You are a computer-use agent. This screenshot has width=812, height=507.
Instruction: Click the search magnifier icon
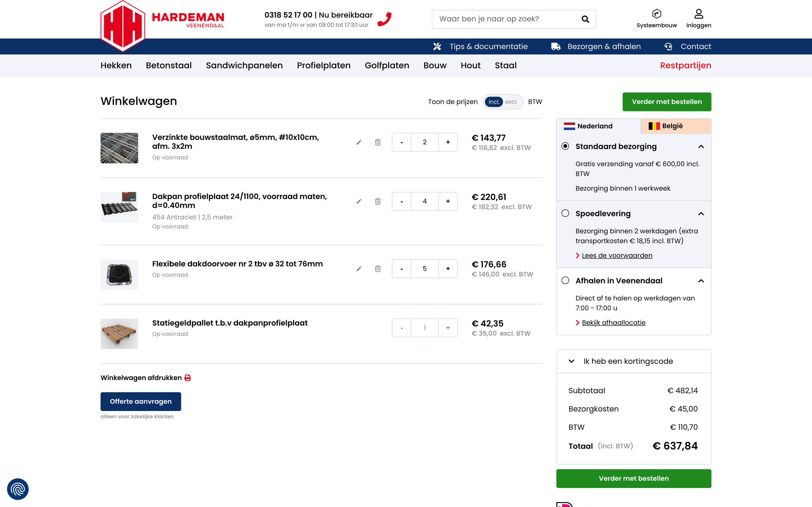pyautogui.click(x=585, y=19)
